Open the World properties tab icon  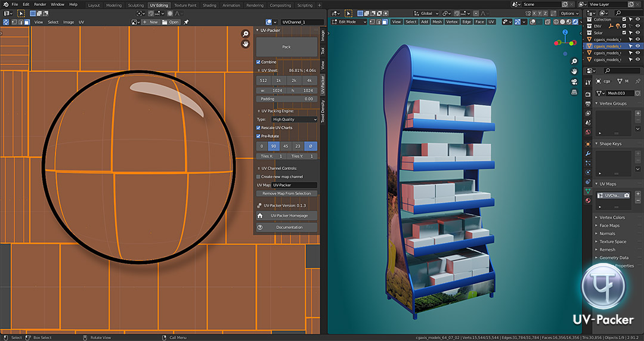point(588,132)
